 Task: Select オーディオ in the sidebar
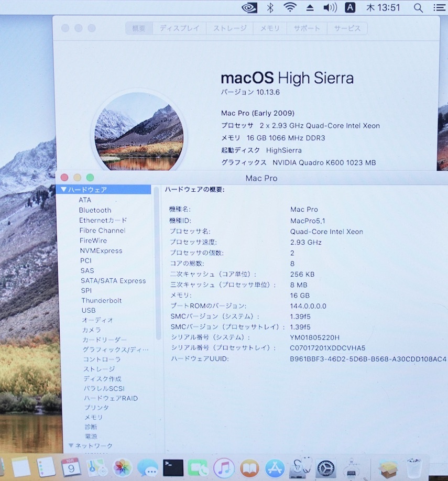pos(97,320)
